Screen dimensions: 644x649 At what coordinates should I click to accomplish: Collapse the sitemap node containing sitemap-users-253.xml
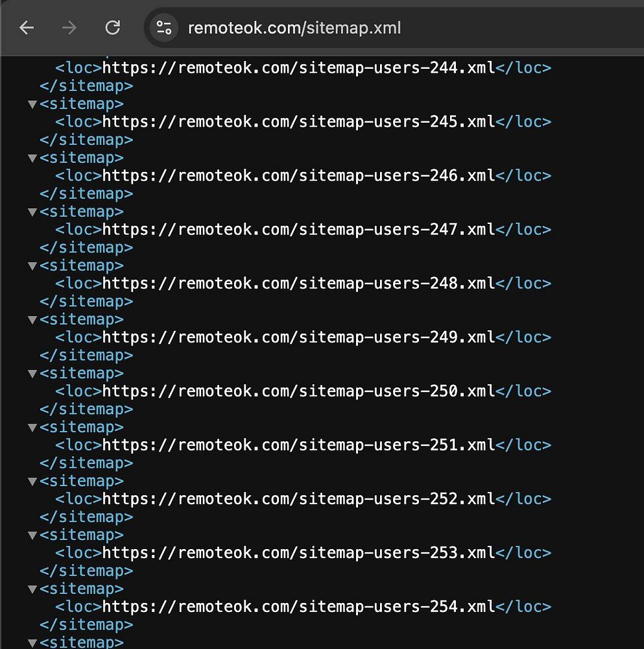pos(32,535)
